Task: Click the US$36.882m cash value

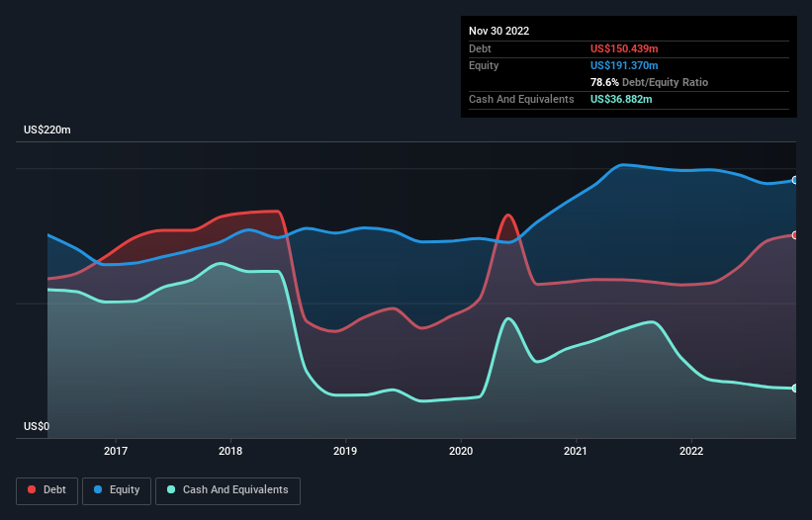Action: 621,99
